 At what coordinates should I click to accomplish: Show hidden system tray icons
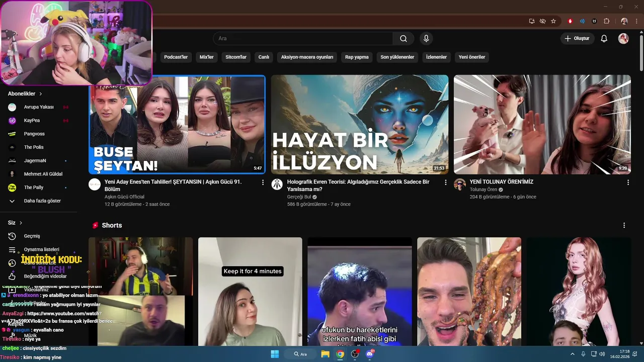point(572,354)
